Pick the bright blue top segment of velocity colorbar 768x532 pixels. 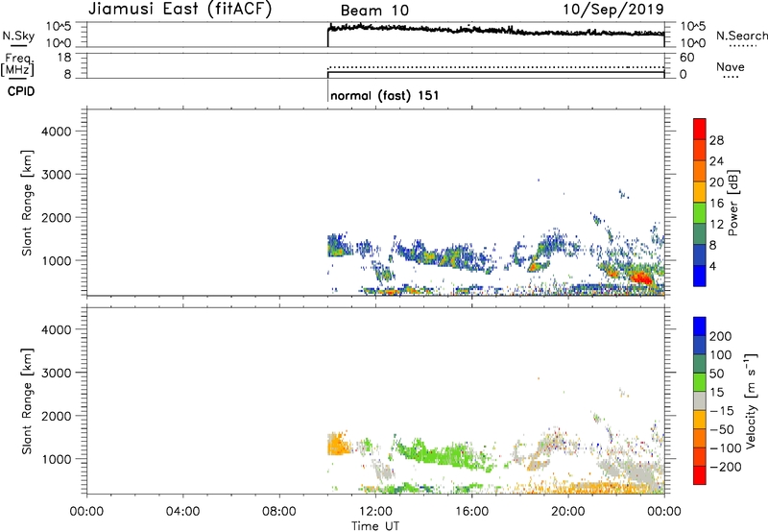click(x=700, y=326)
